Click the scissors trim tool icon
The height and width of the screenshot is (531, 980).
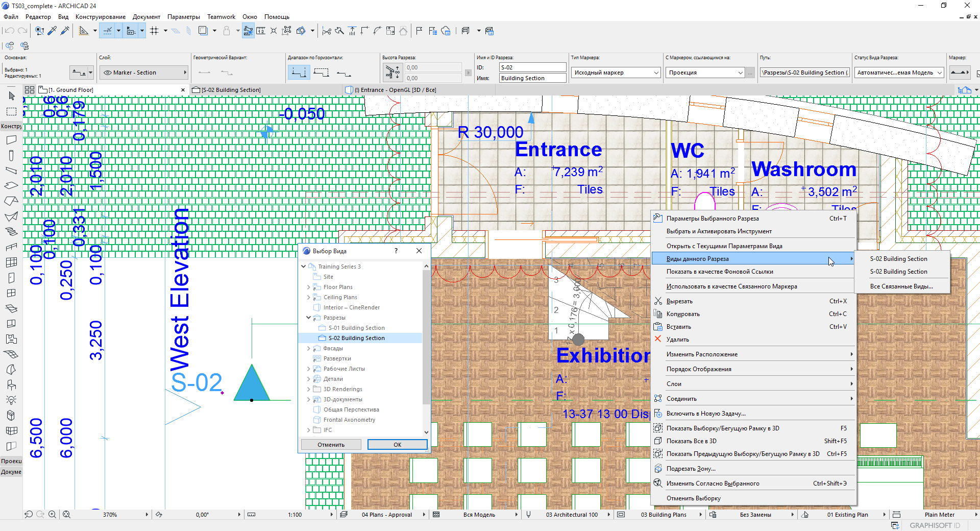click(x=327, y=31)
